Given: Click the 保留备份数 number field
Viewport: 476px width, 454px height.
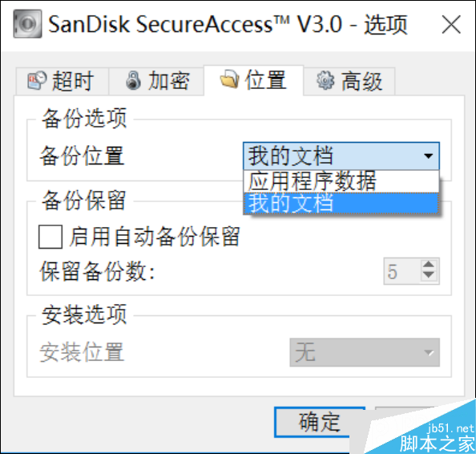Looking at the screenshot, I should [x=402, y=271].
